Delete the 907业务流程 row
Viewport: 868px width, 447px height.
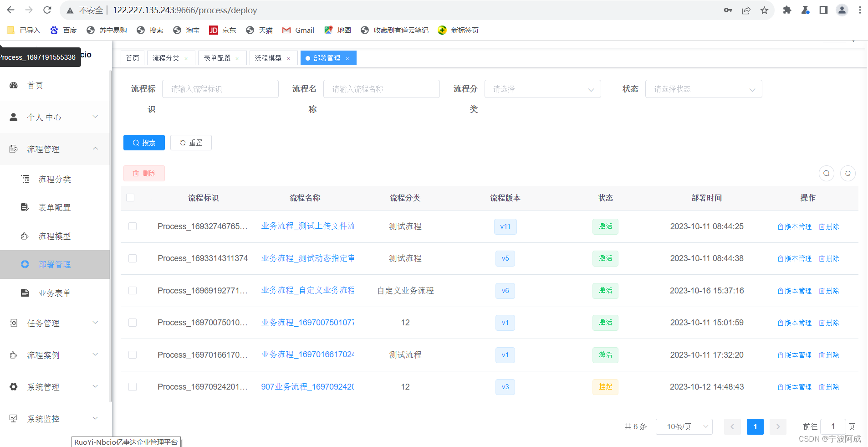[829, 387]
